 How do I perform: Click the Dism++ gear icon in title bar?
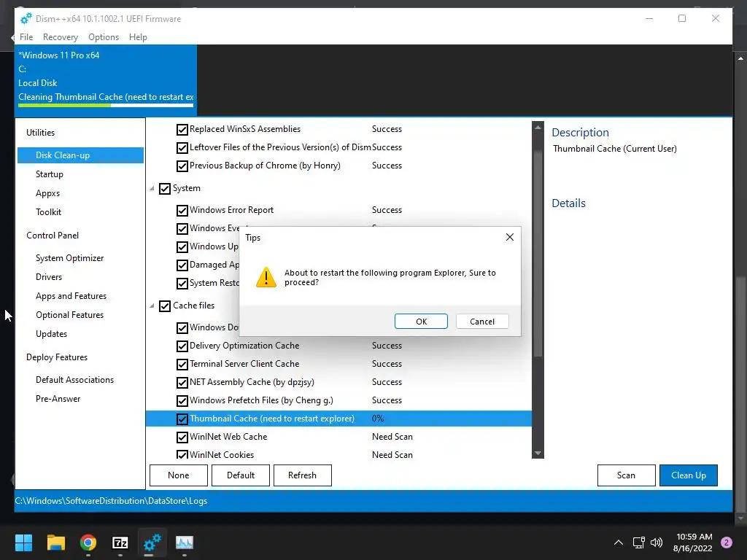(x=26, y=18)
